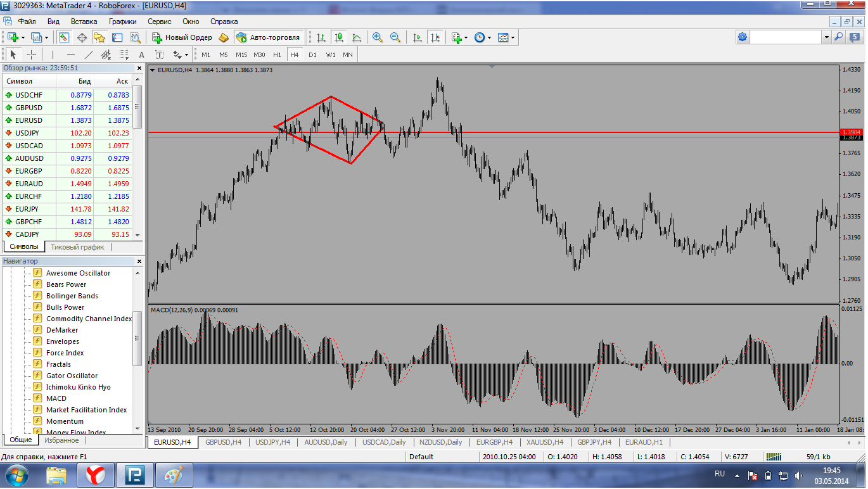
Task: Select the Bollinger Bands indicator
Action: 72,296
